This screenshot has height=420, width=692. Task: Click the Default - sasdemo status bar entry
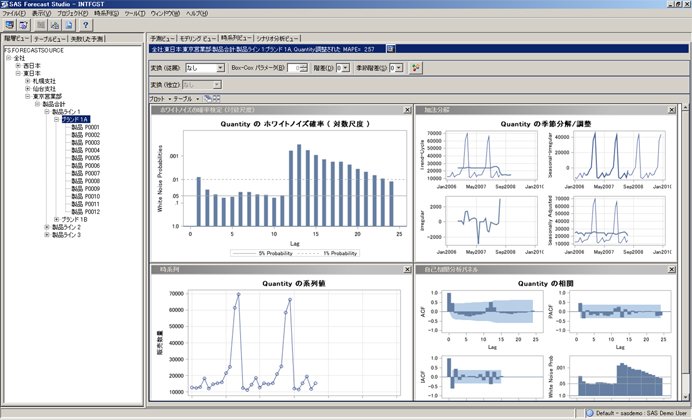point(635,413)
